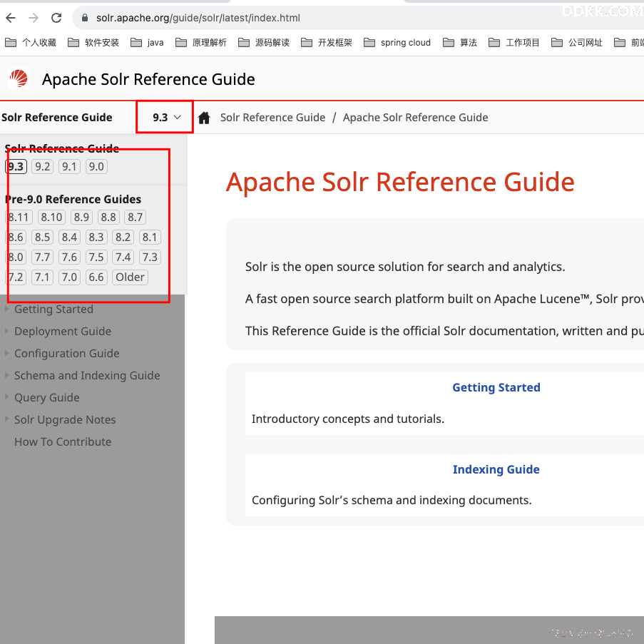This screenshot has height=644, width=644.
Task: Open Indexing Guide card link
Action: 496,469
